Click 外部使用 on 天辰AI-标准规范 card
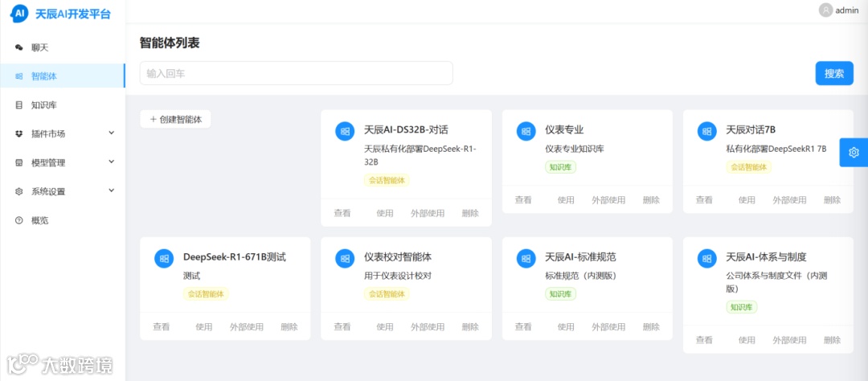Screen dimensions: 868x381 click(x=608, y=326)
